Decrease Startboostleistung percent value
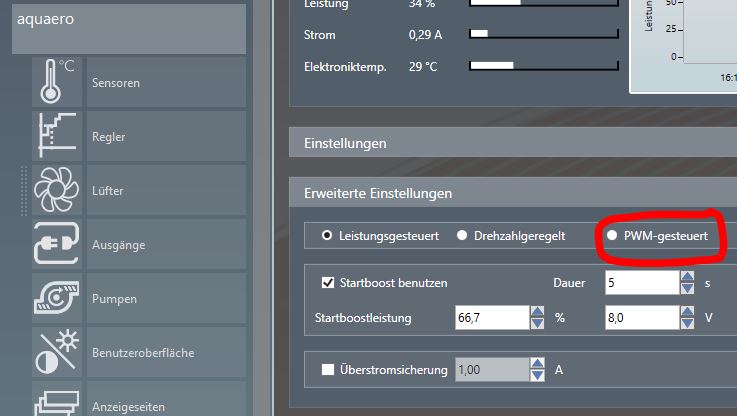The width and height of the screenshot is (737, 416). click(x=537, y=323)
